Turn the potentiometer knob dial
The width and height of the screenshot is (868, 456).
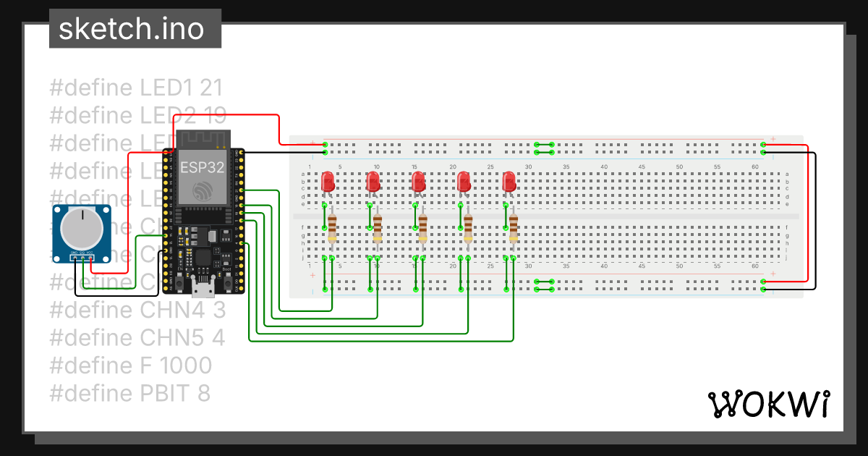(x=82, y=229)
